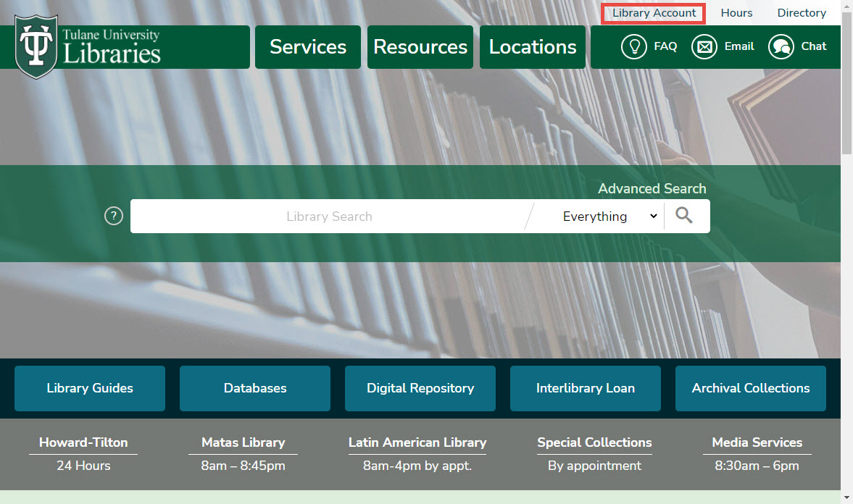
Task: Open the Chat speech bubble icon
Action: pos(781,47)
